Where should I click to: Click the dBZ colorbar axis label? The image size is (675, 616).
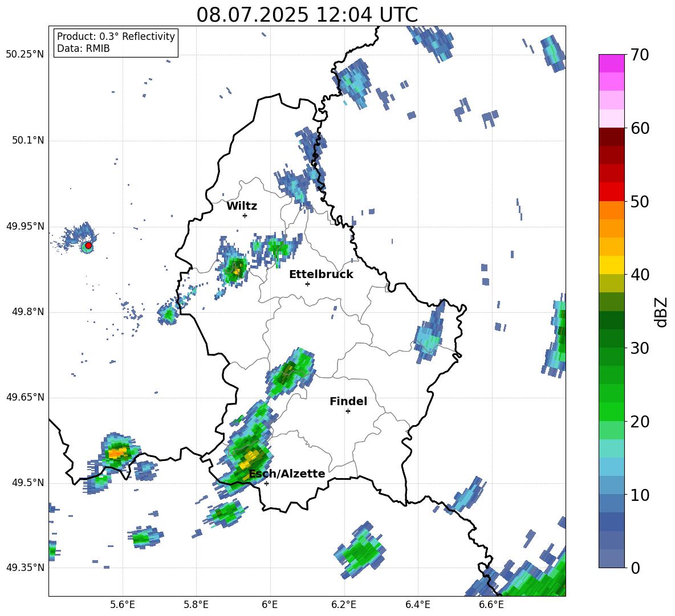tap(662, 312)
